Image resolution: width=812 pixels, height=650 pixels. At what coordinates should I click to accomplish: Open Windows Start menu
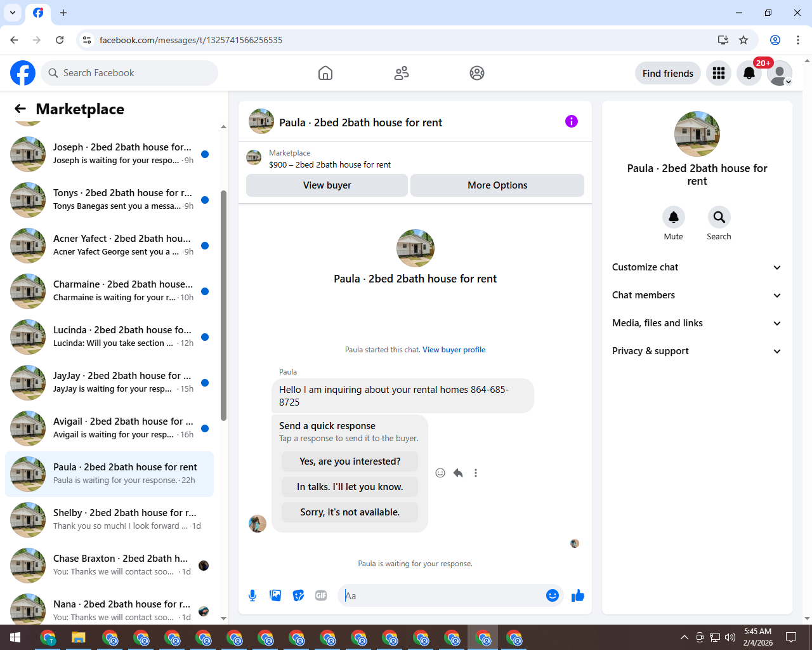pos(15,637)
